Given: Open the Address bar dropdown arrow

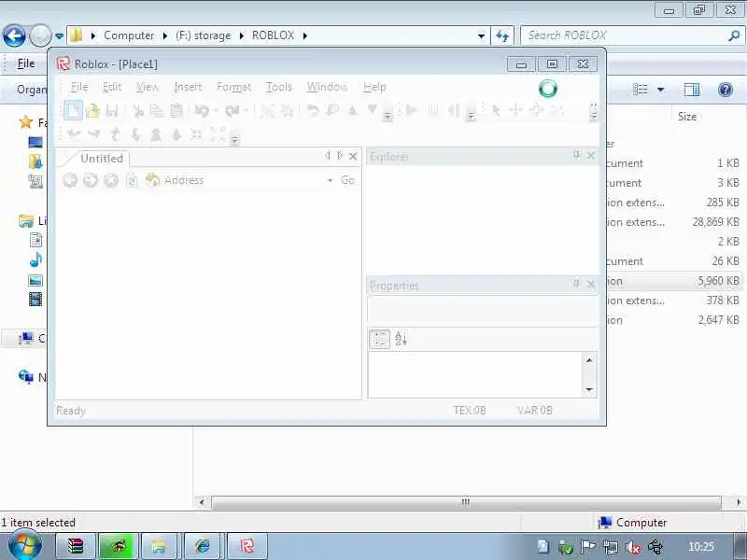Looking at the screenshot, I should [330, 180].
